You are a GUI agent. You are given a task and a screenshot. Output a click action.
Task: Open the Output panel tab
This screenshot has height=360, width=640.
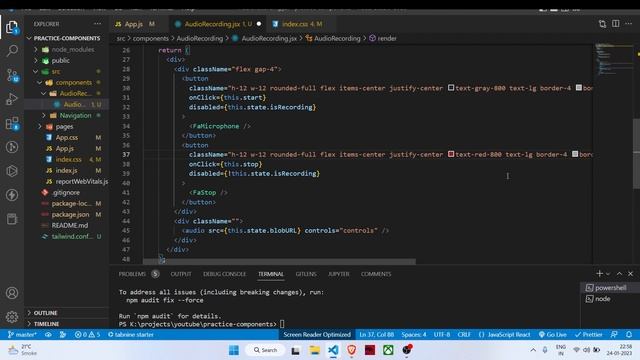pos(181,274)
